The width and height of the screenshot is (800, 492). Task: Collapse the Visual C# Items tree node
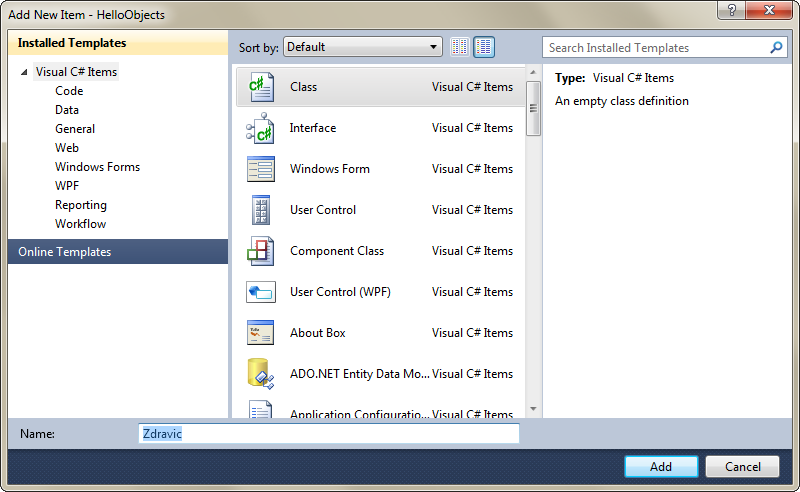click(x=24, y=72)
